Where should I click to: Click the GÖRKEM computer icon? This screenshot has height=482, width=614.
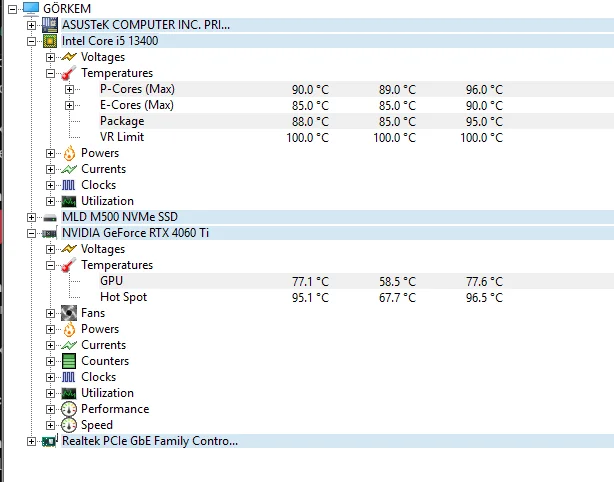coord(31,9)
